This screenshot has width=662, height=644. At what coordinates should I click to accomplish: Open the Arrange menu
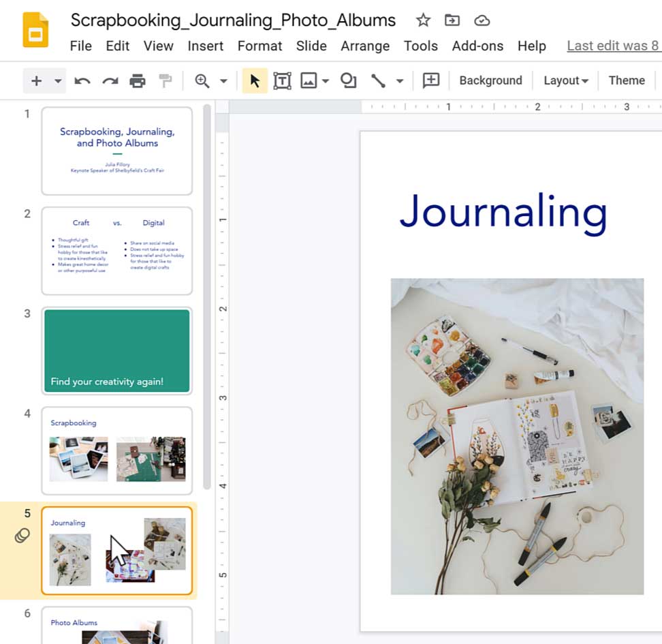pyautogui.click(x=365, y=46)
